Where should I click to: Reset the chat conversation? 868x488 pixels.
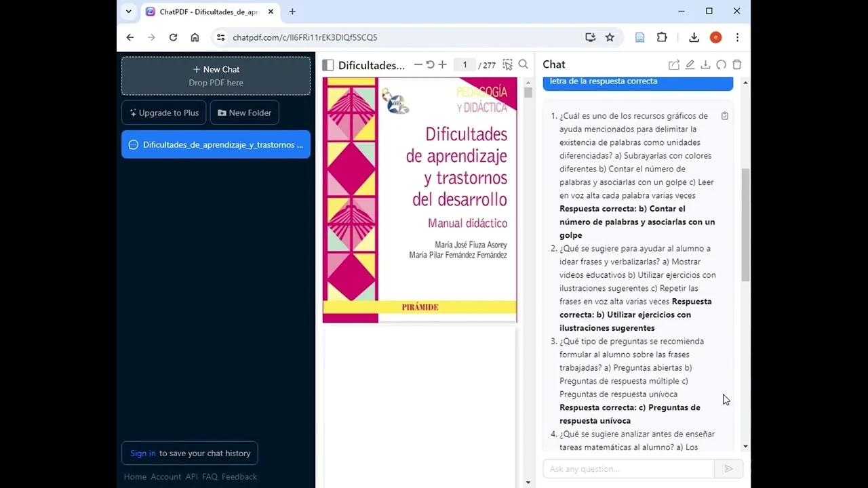(721, 65)
